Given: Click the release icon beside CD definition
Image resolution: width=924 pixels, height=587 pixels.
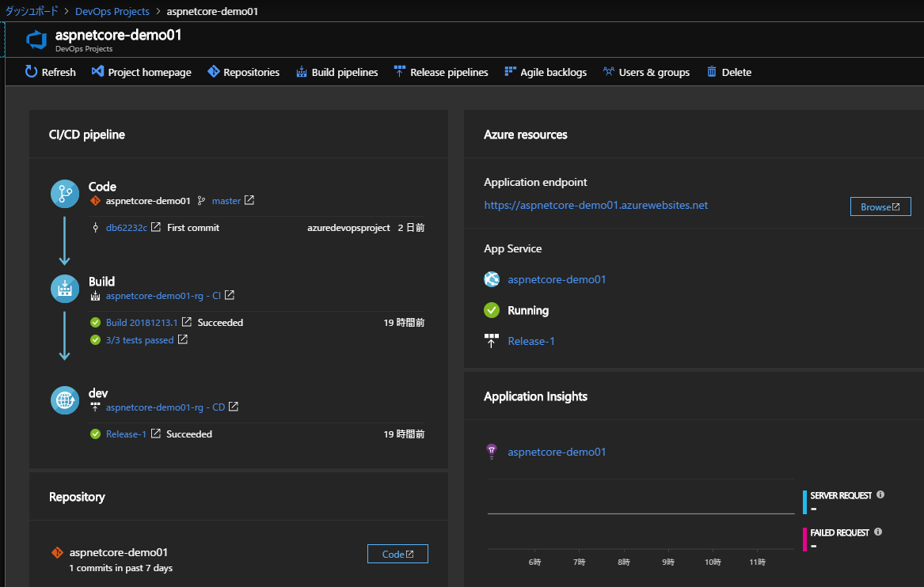Looking at the screenshot, I should click(x=95, y=407).
